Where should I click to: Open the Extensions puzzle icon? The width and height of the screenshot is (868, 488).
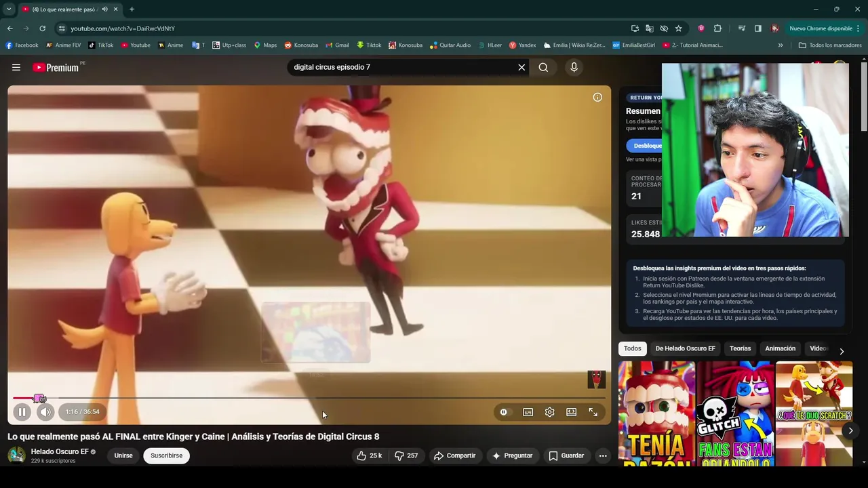[x=717, y=28]
